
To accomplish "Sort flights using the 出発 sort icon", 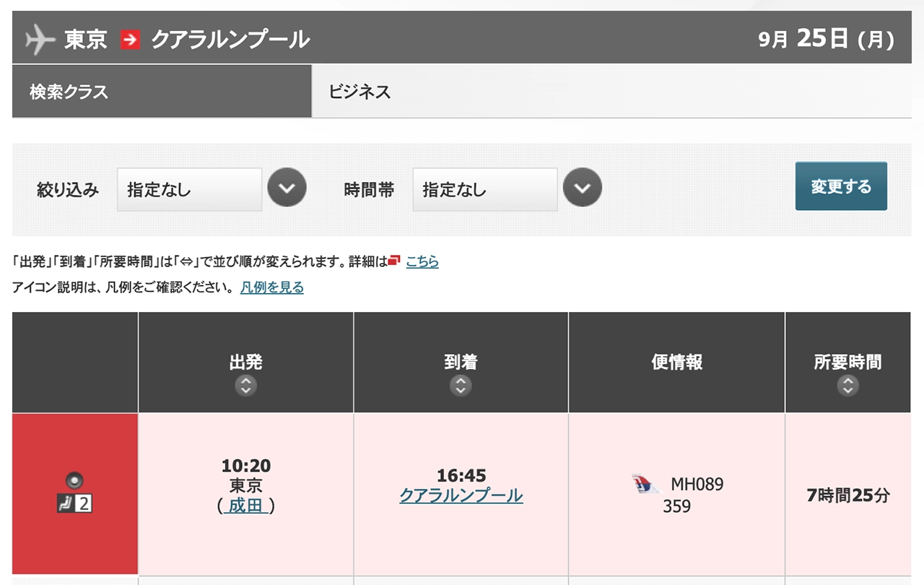I will click(x=246, y=386).
